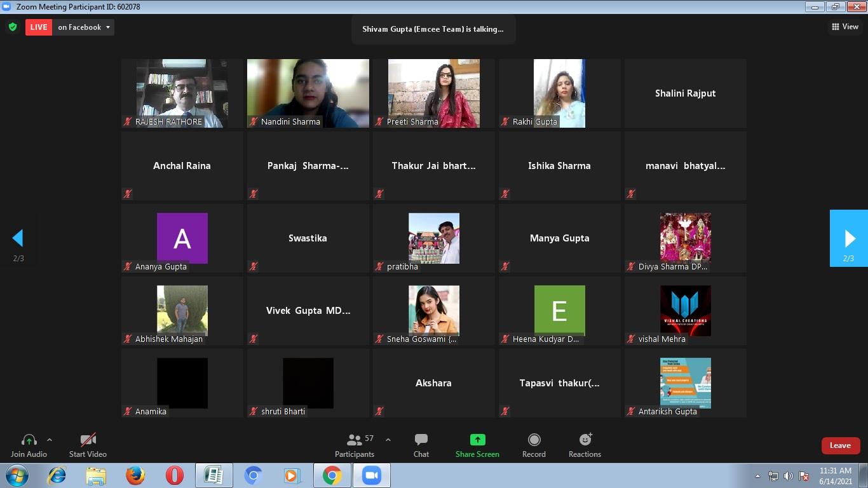The width and height of the screenshot is (868, 488).
Task: Select Rajesh Rathore's video tile
Action: (x=182, y=93)
